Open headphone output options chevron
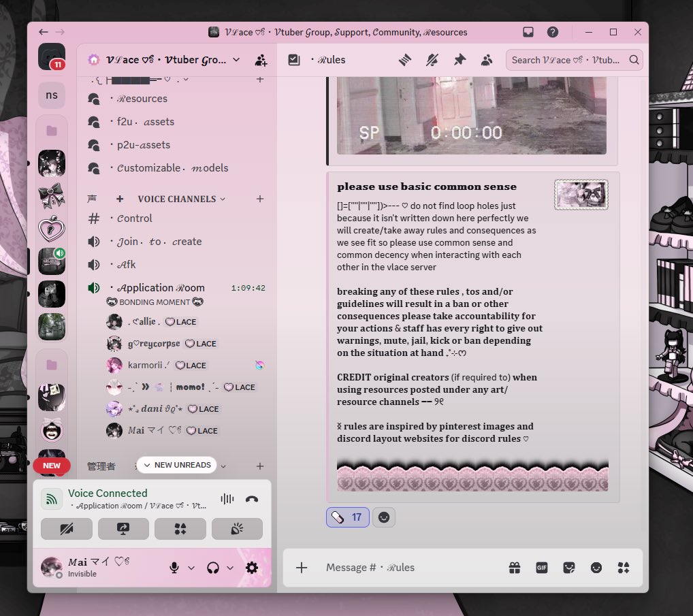Image resolution: width=693 pixels, height=616 pixels. point(230,568)
